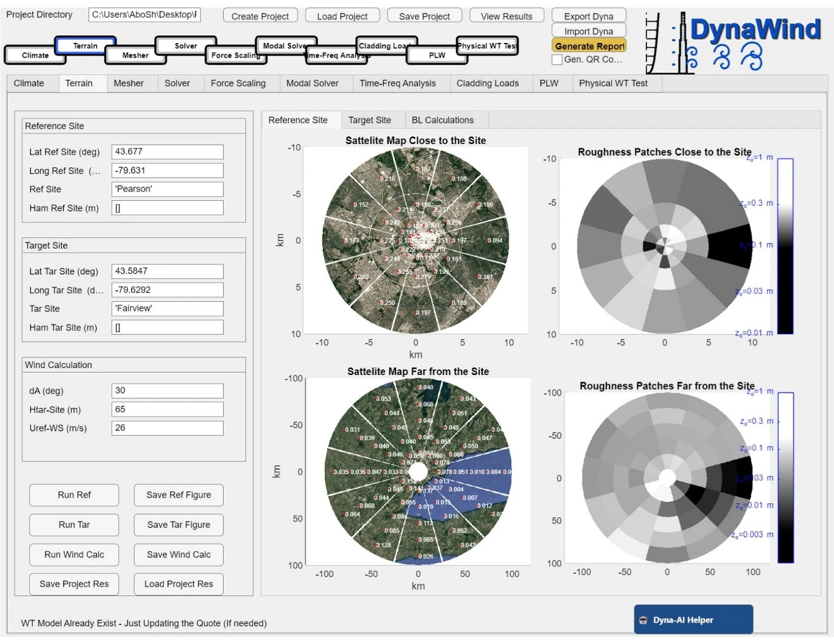Screen dimensions: 834x644
Task: Edit the Lat Ref Site value field
Action: click(x=167, y=152)
